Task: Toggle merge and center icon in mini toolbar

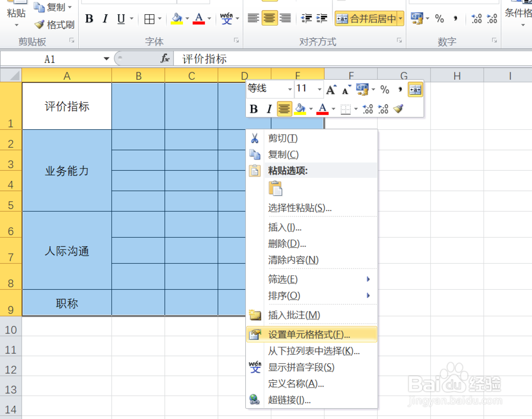Action: (x=415, y=90)
